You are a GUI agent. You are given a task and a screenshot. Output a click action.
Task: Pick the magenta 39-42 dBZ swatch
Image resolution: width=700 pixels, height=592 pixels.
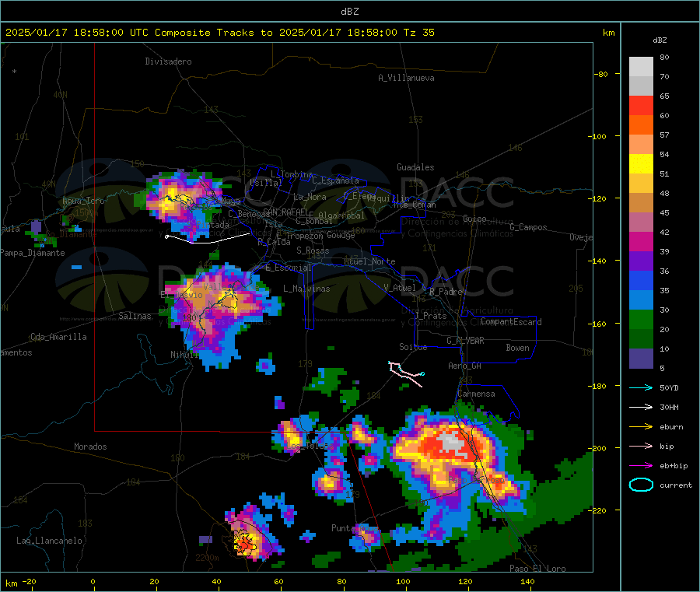(641, 241)
